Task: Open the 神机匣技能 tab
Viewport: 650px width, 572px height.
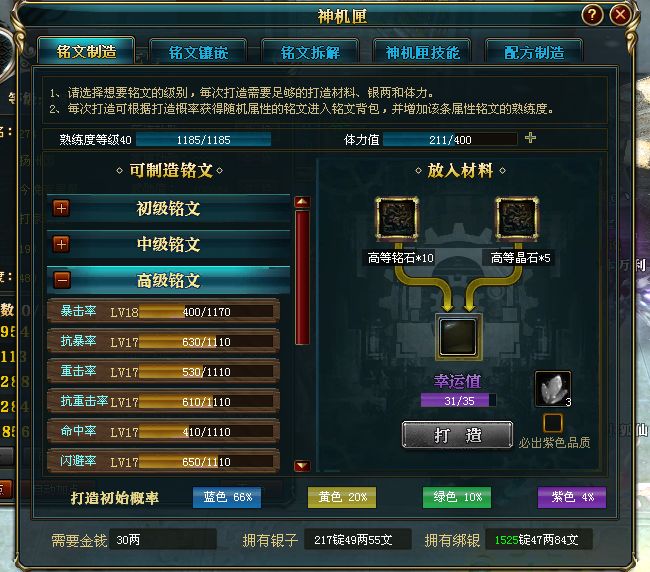Action: pyautogui.click(x=422, y=52)
